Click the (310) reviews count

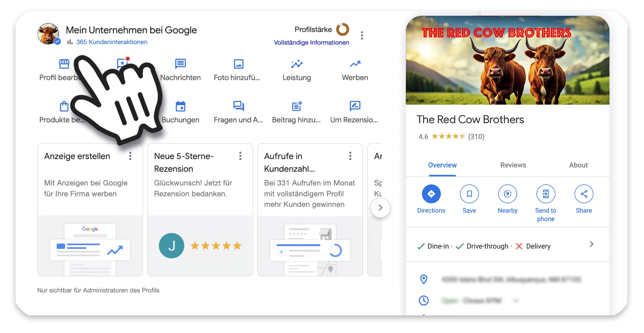point(476,137)
